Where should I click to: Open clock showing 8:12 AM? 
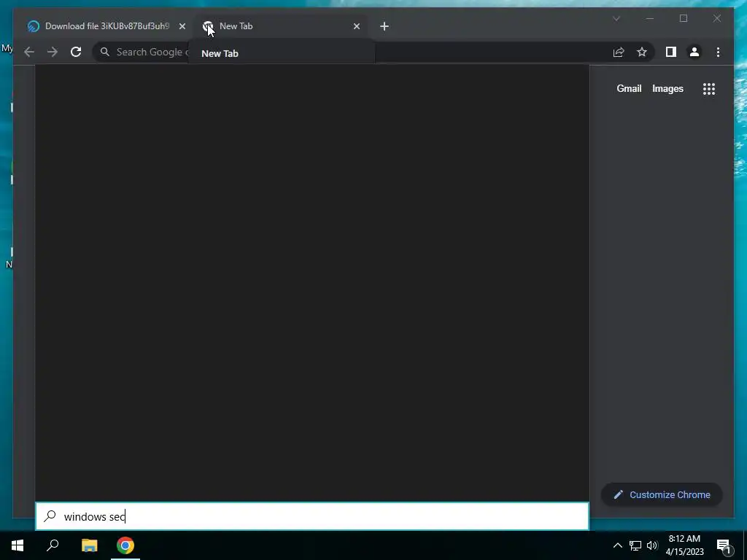(x=684, y=545)
